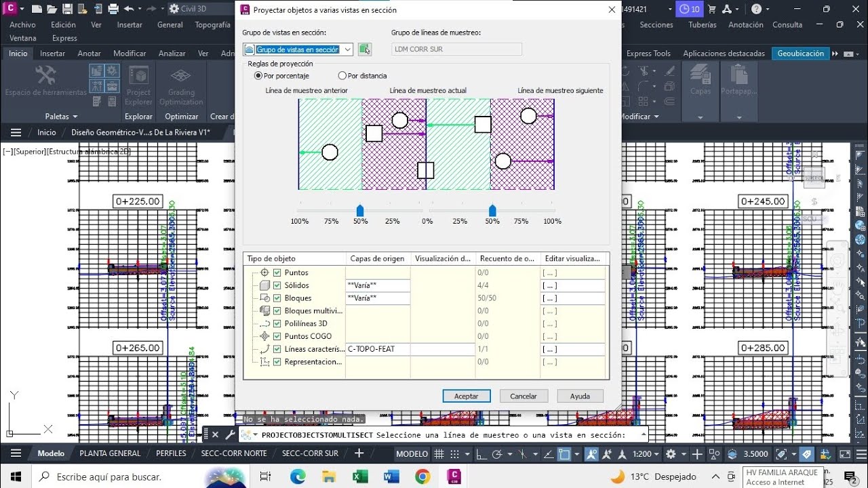Click the right percentage slider handle
Image resolution: width=868 pixels, height=488 pixels.
click(492, 211)
